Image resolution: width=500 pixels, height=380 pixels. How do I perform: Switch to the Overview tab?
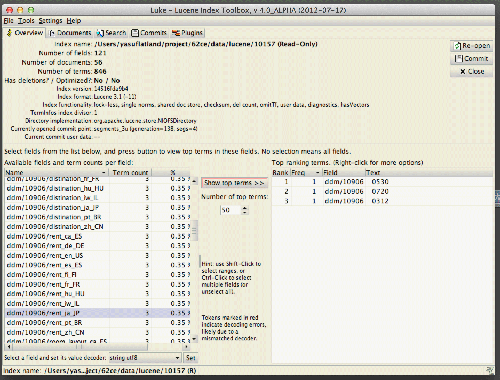pyautogui.click(x=25, y=33)
